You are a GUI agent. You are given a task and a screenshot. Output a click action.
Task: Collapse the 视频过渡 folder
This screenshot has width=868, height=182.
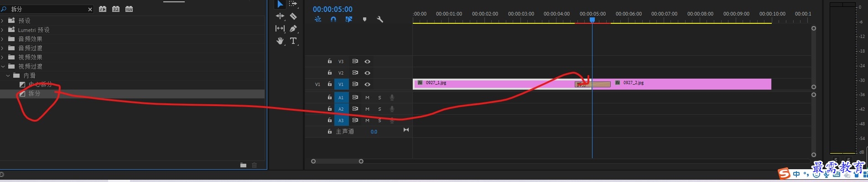tap(3, 66)
